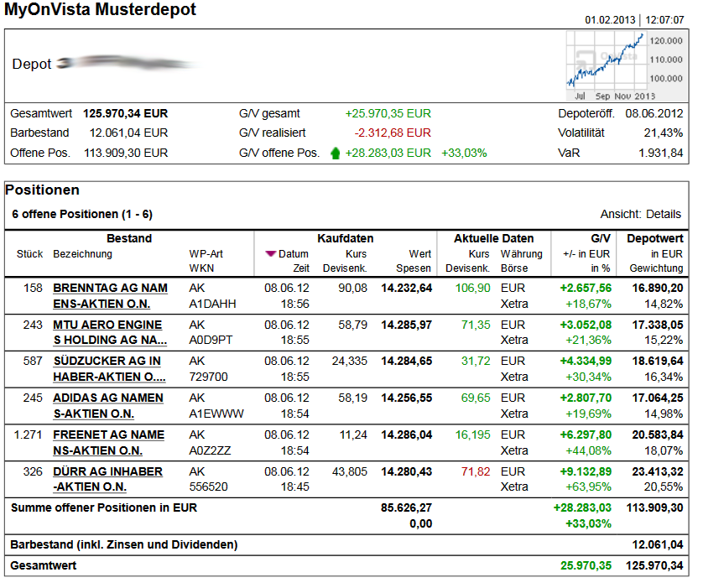
Task: Open the BRENNTAG AG NAMENS-AKTIEN link
Action: coord(110,296)
